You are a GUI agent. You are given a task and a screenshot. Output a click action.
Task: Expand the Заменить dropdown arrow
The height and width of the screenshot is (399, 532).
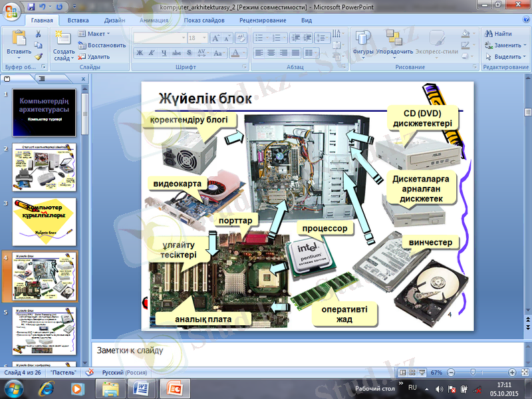[525, 45]
